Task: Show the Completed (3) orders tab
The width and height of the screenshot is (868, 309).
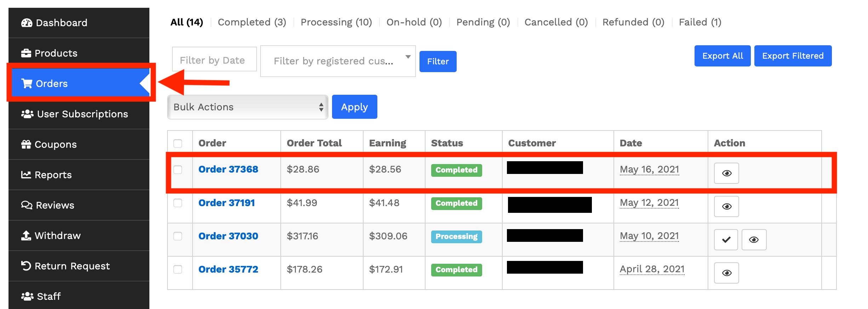Action: coord(252,22)
